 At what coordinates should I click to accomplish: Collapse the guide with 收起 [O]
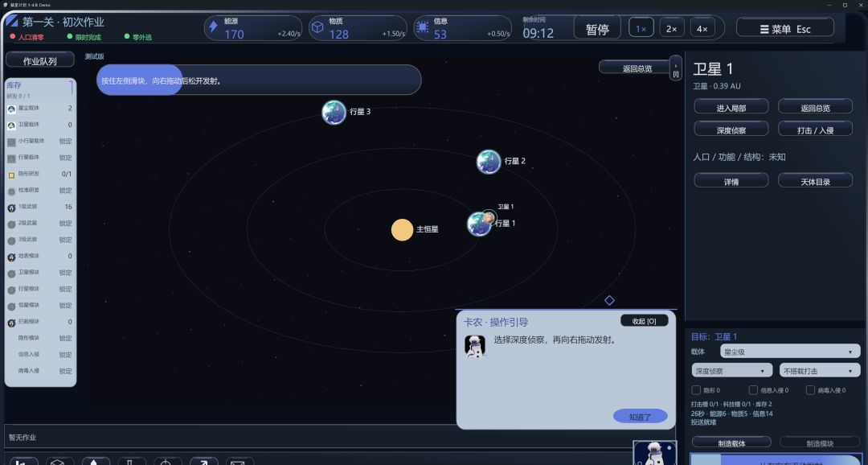click(x=645, y=321)
